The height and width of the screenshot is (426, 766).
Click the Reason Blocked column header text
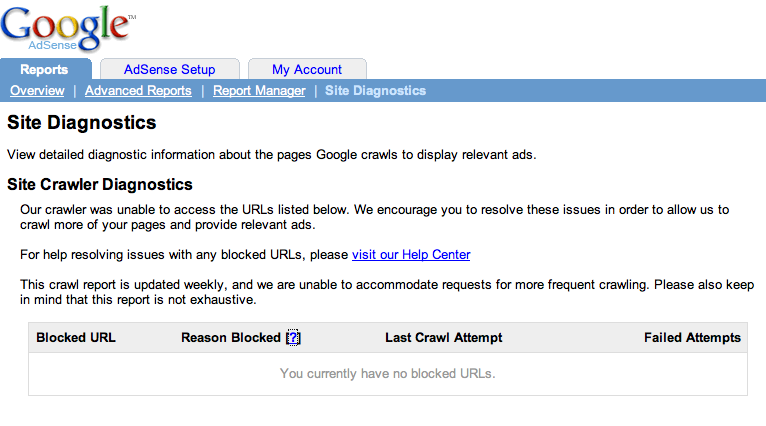pos(231,338)
